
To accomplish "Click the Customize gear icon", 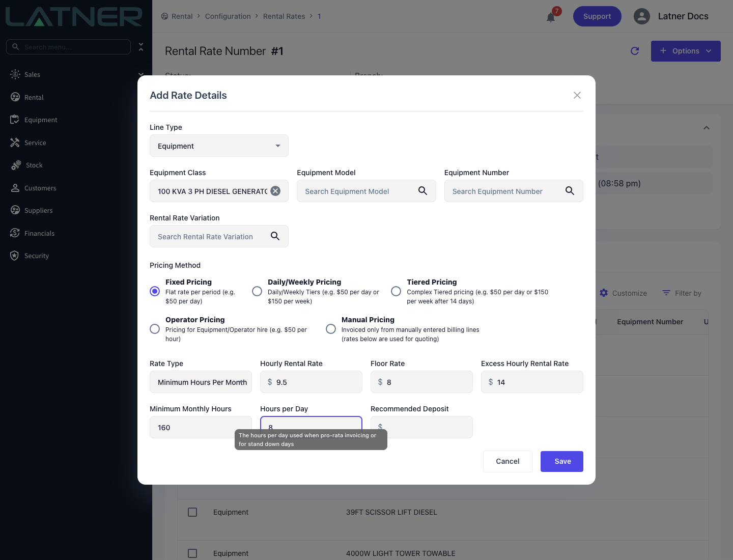I will [604, 293].
